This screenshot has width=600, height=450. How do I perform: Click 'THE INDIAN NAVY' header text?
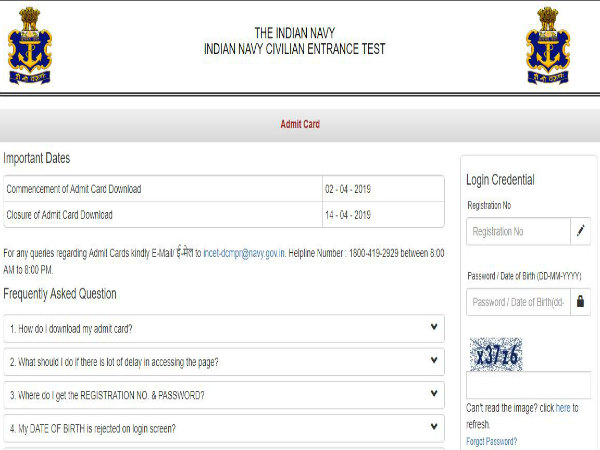[295, 33]
